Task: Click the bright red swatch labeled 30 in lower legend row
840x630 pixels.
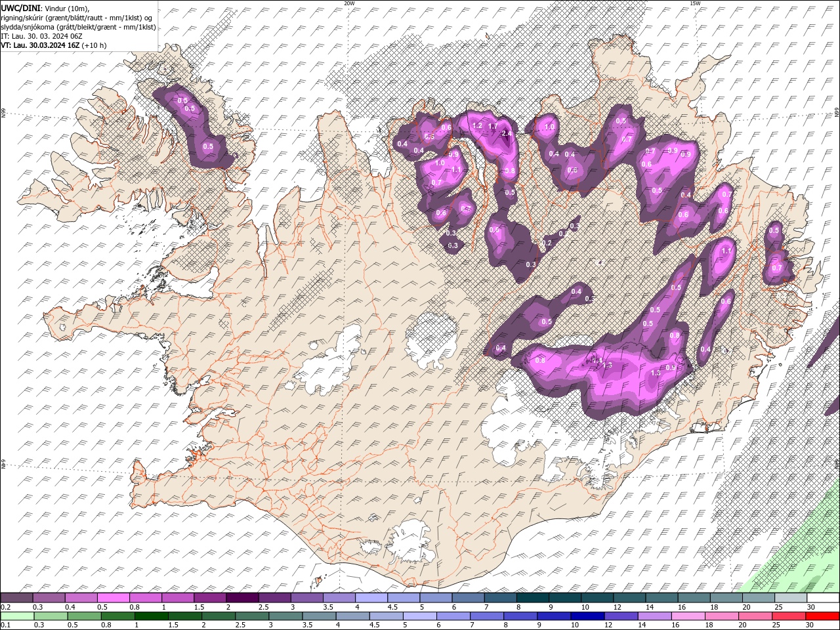Action: point(822,616)
